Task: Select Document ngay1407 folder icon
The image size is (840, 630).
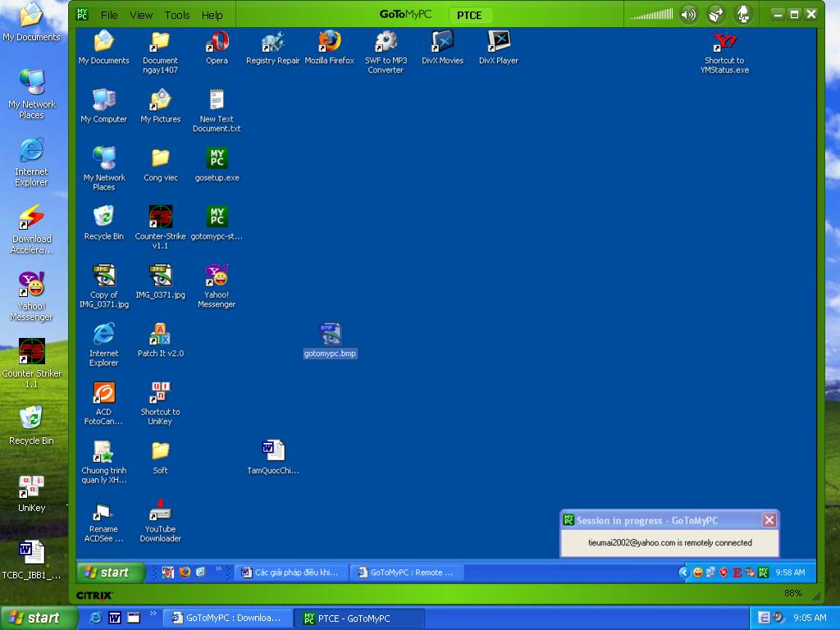Action: coord(161,52)
